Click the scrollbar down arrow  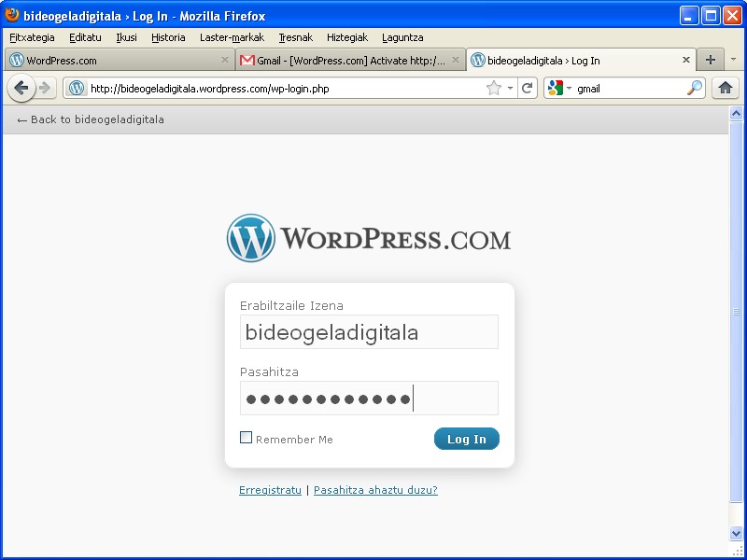(736, 533)
